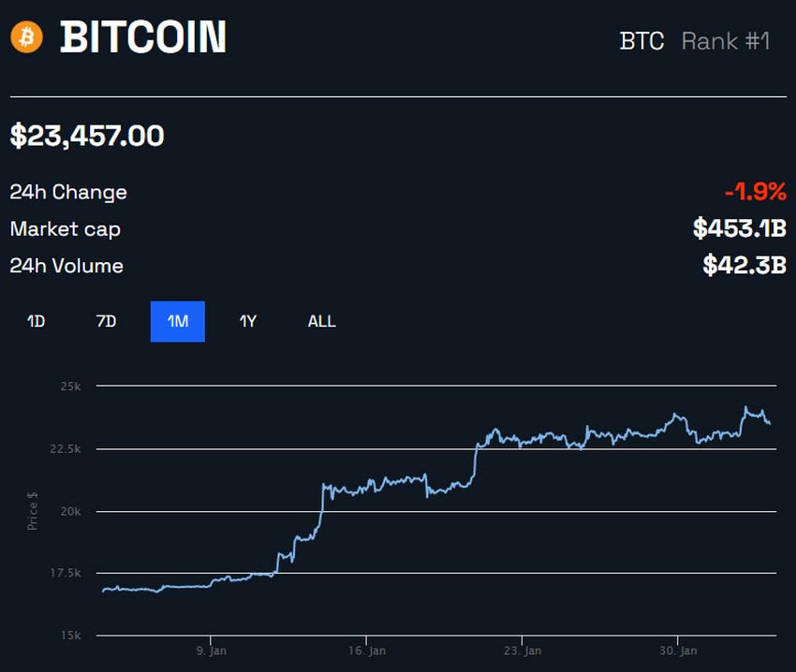Open the ALL time chart view
The height and width of the screenshot is (672, 796).
321,321
